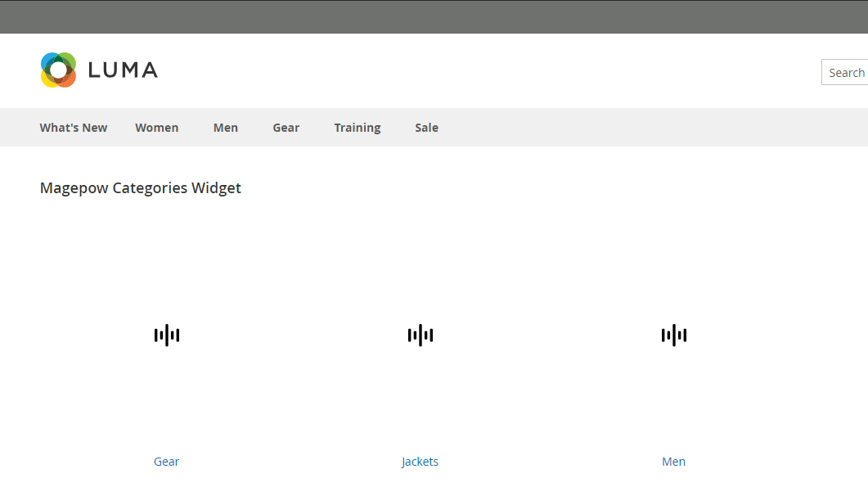Screen dimensions: 868x487
Task: Open the What's New menu item
Action: pyautogui.click(x=74, y=128)
